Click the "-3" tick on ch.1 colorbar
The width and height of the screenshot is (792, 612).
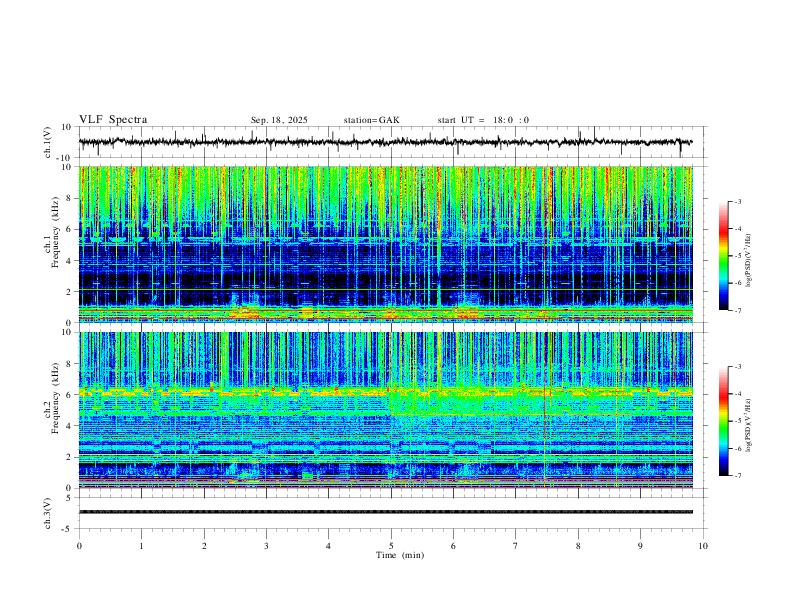point(737,201)
